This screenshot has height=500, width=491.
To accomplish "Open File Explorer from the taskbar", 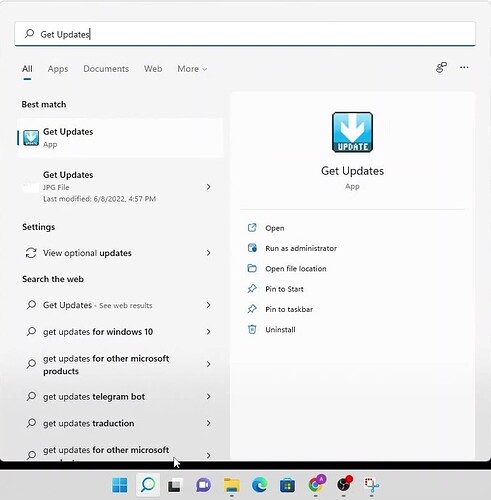I will point(232,485).
